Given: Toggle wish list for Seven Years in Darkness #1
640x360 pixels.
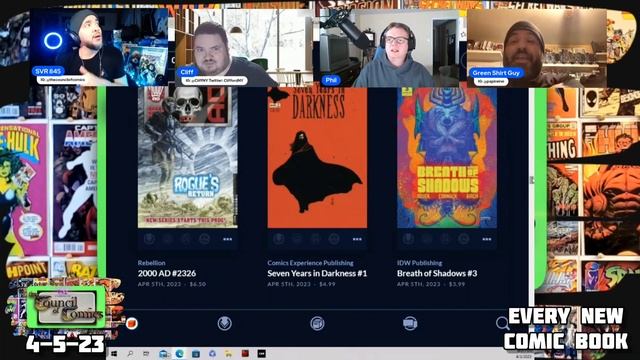Looking at the screenshot, I should click(x=334, y=239).
